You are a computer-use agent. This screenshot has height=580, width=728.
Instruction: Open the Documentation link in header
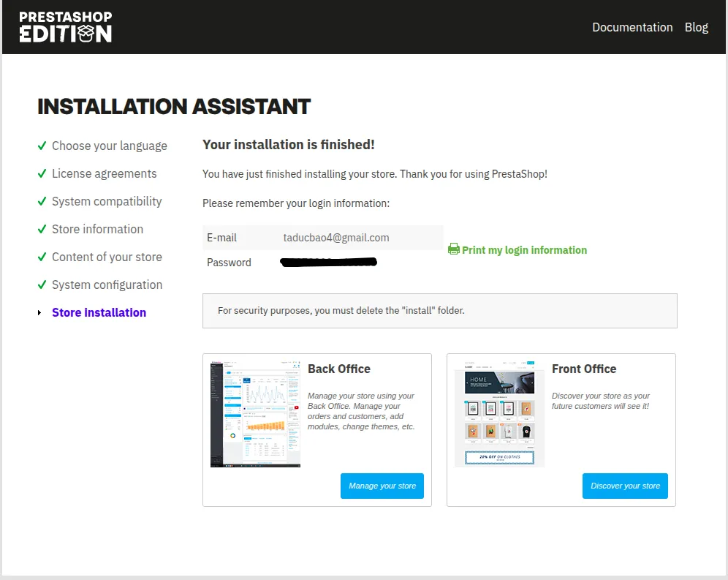632,27
